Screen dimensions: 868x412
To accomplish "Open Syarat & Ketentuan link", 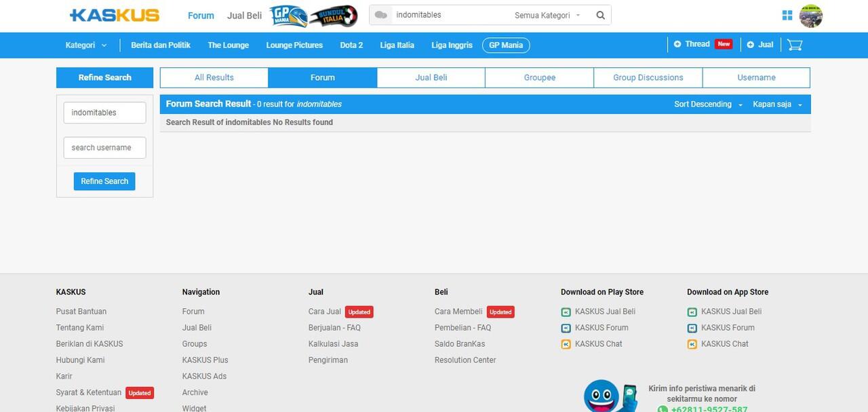I will pyautogui.click(x=89, y=393).
